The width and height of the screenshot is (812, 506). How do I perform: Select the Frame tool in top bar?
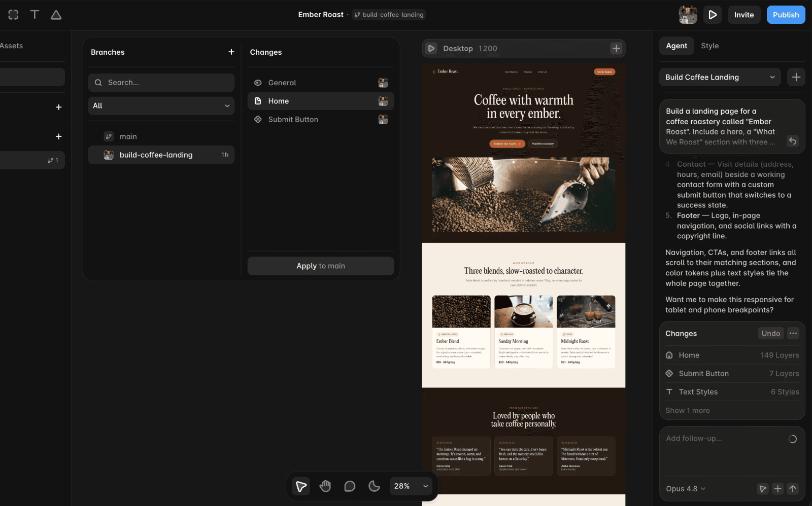click(x=13, y=15)
